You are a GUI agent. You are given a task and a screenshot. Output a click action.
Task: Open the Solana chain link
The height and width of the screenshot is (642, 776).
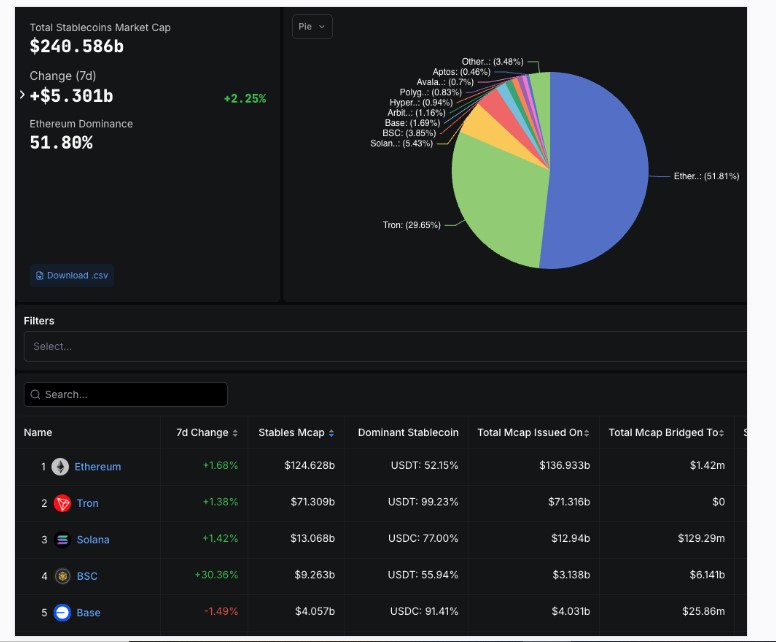93,540
